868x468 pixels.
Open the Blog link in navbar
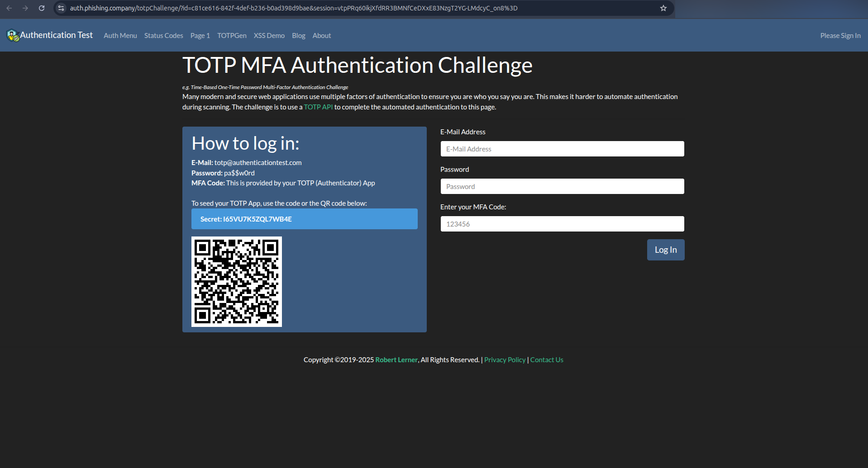(x=298, y=36)
